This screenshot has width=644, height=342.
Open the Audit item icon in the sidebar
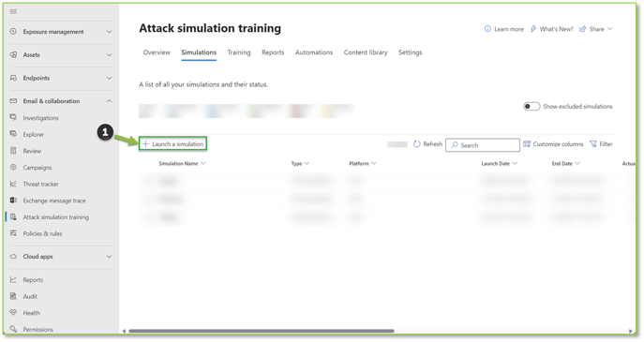13,296
